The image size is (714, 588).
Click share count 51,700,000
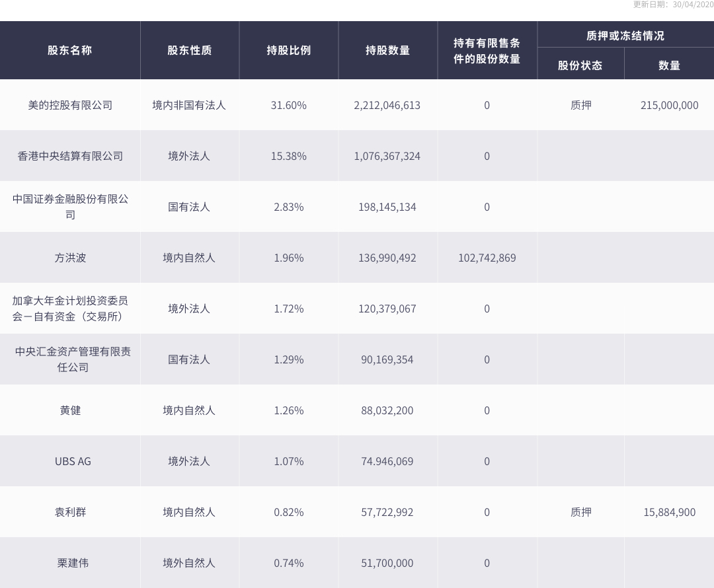[387, 564]
